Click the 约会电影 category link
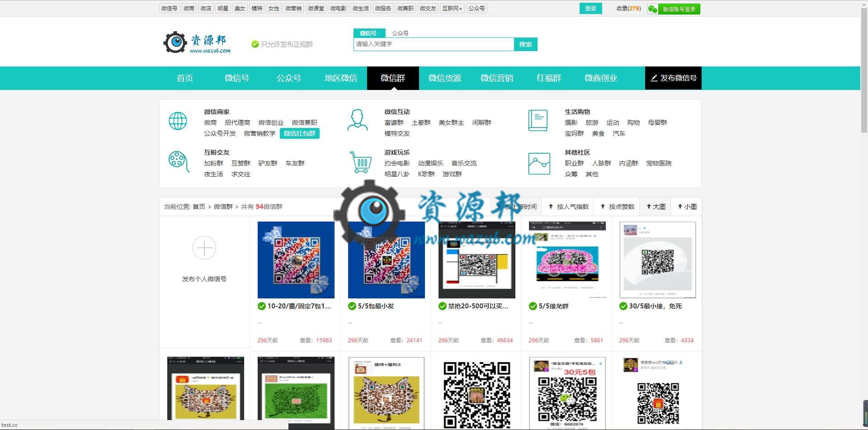This screenshot has height=430, width=868. click(397, 163)
